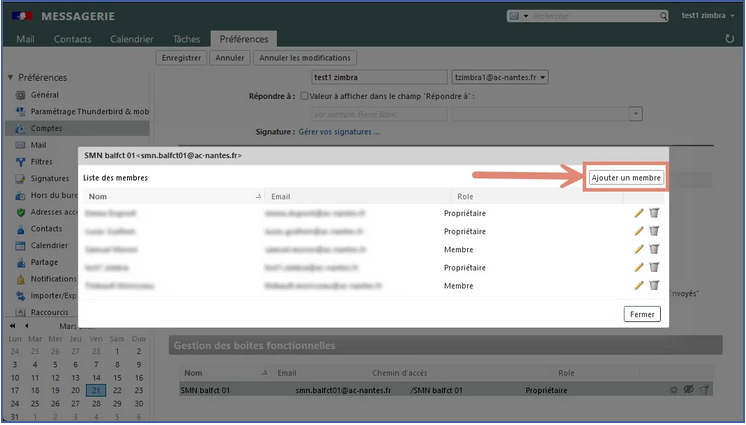
Task: Click the pencil icon in third member row
Action: click(x=639, y=249)
